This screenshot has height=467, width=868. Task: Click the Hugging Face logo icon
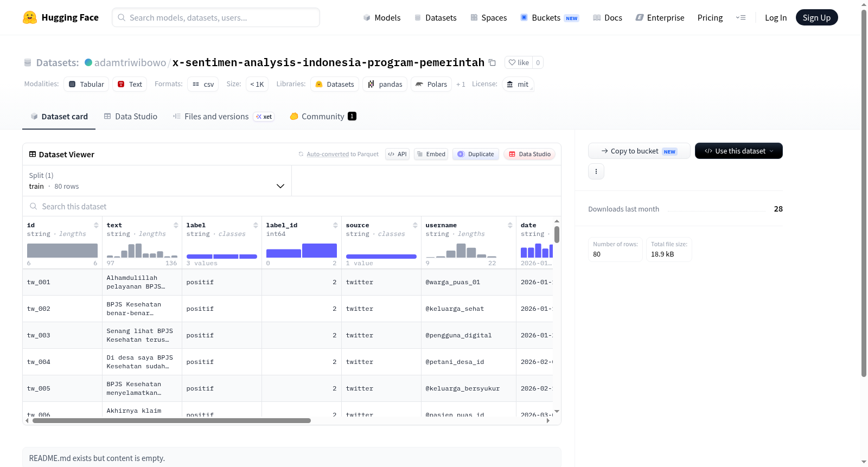click(30, 17)
